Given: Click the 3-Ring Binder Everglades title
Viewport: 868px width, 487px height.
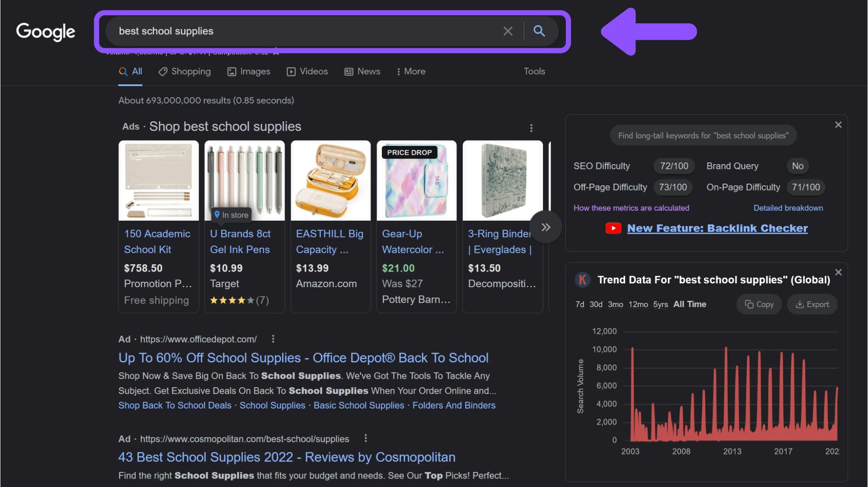Looking at the screenshot, I should [x=500, y=241].
